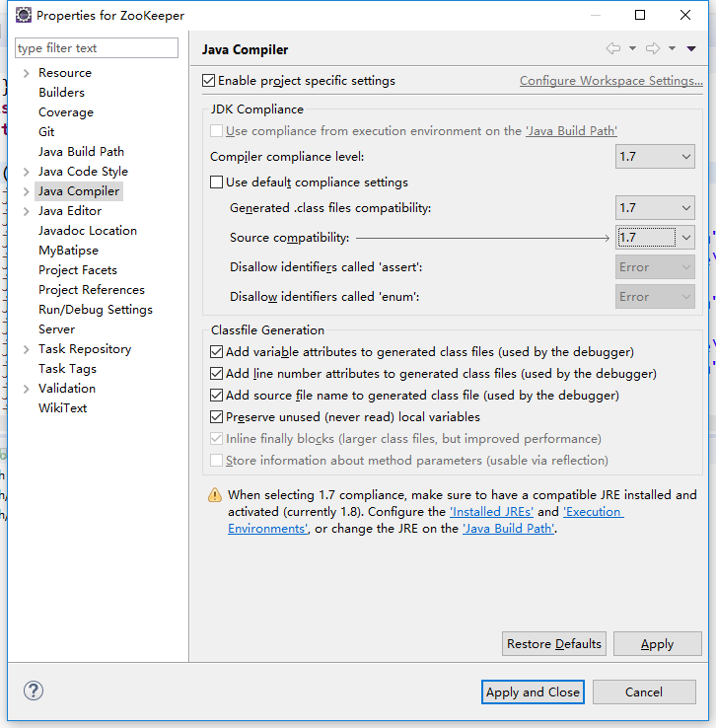This screenshot has height=728, width=716.
Task: Expand the Resource tree node
Action: coord(27,73)
